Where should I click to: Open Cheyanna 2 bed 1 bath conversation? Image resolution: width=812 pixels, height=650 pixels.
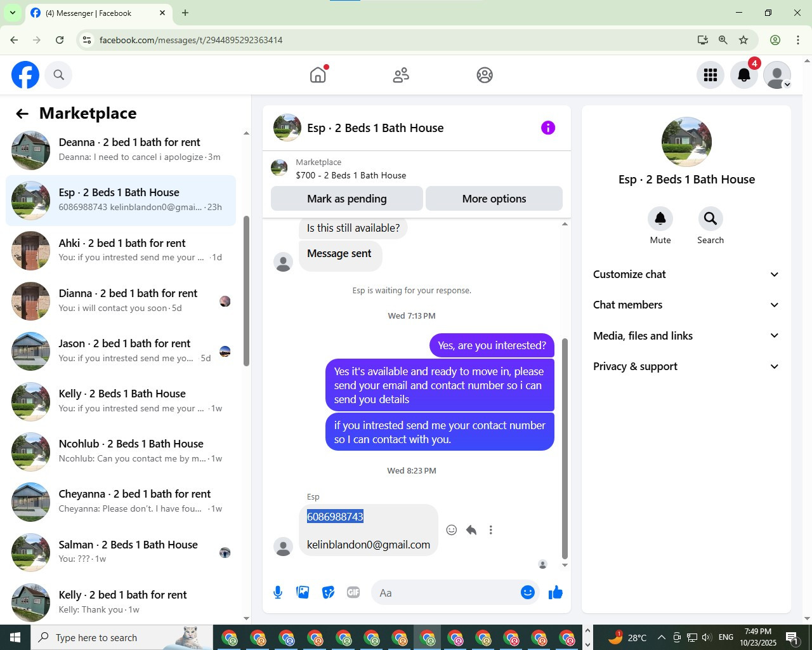pyautogui.click(x=121, y=501)
